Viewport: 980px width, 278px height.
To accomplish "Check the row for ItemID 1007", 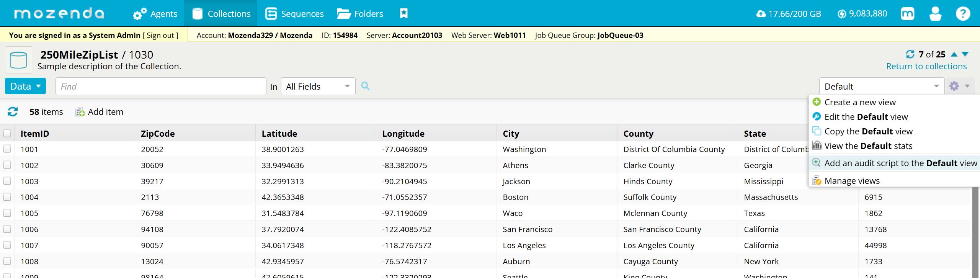I will pyautogui.click(x=7, y=245).
